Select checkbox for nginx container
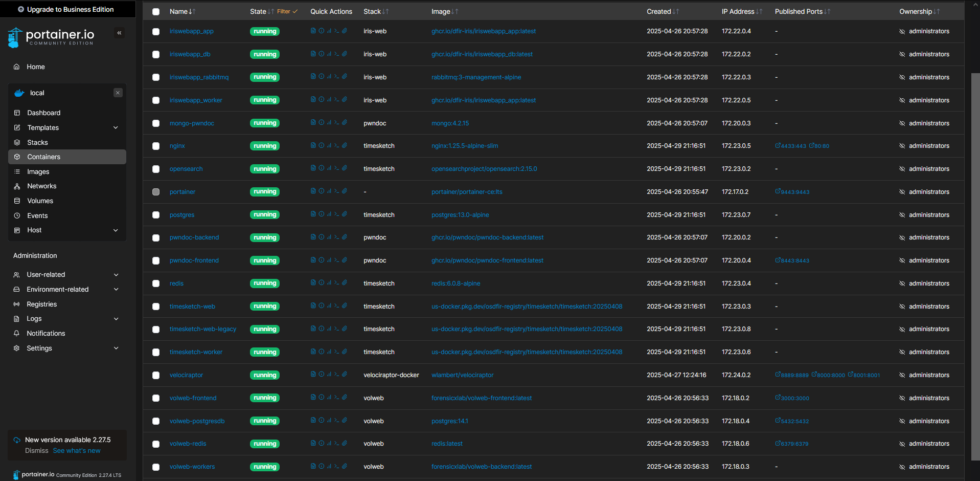This screenshot has height=481, width=980. click(156, 146)
